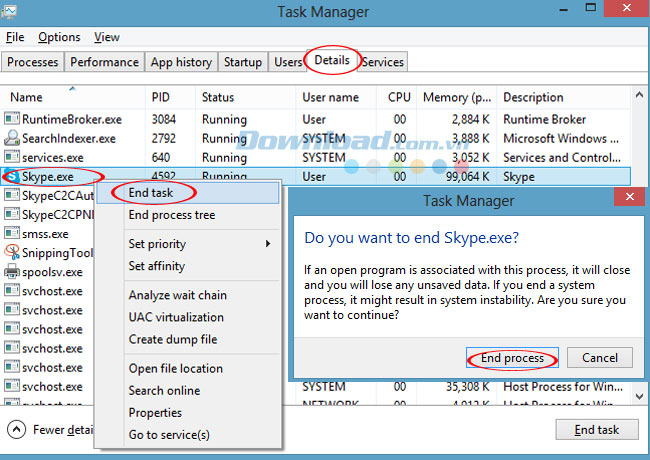This screenshot has width=650, height=460.
Task: Sort by the PID column header
Action: (170, 97)
